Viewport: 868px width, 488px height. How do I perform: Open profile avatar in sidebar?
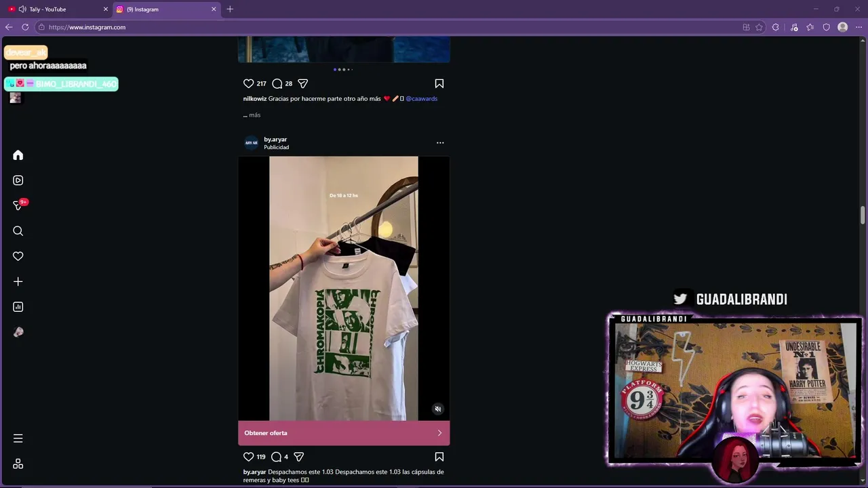18,332
